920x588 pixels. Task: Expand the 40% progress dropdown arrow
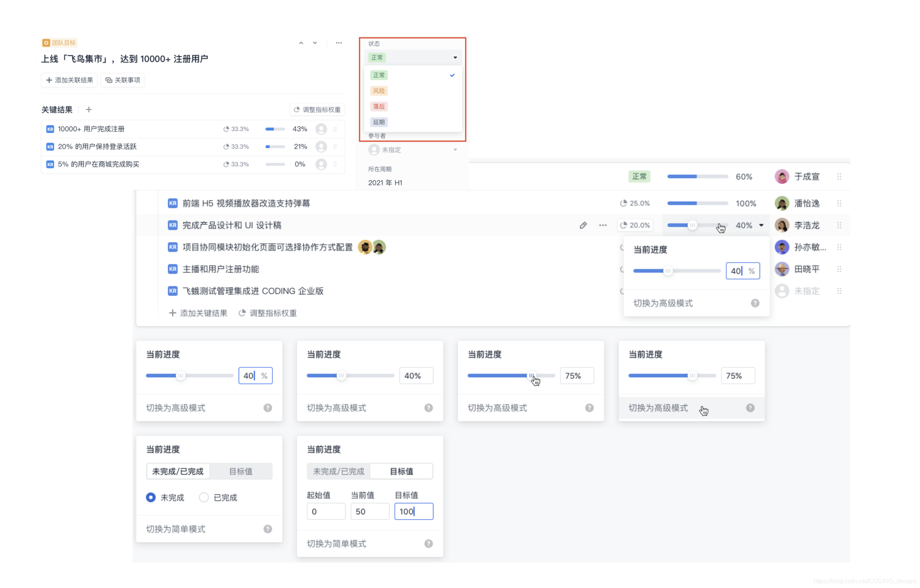tap(761, 225)
